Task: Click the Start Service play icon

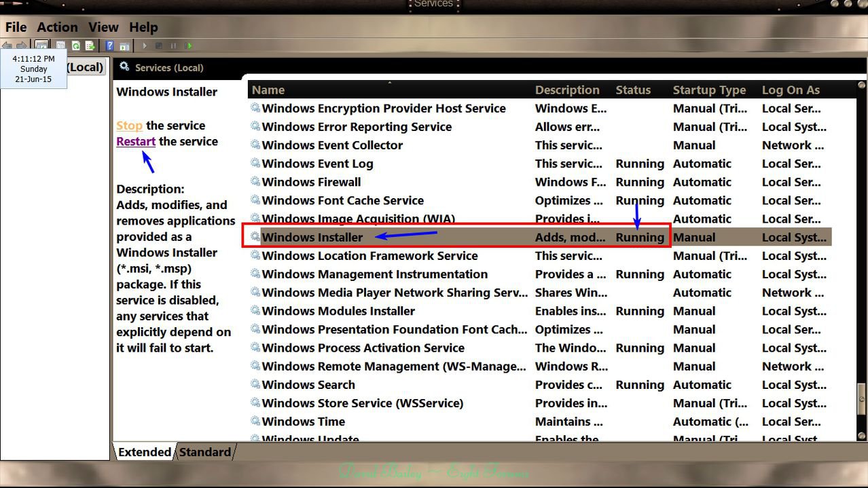Action: (x=144, y=45)
